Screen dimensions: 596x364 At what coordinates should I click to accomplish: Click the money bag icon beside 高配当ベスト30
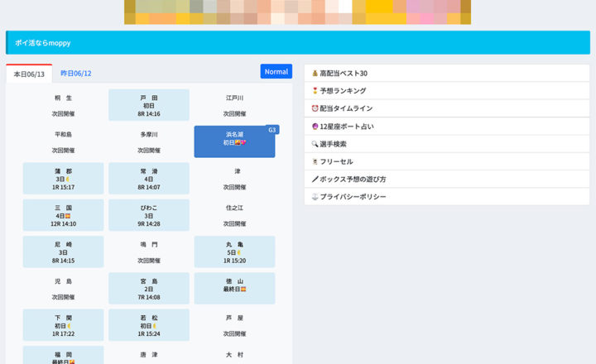click(x=315, y=73)
